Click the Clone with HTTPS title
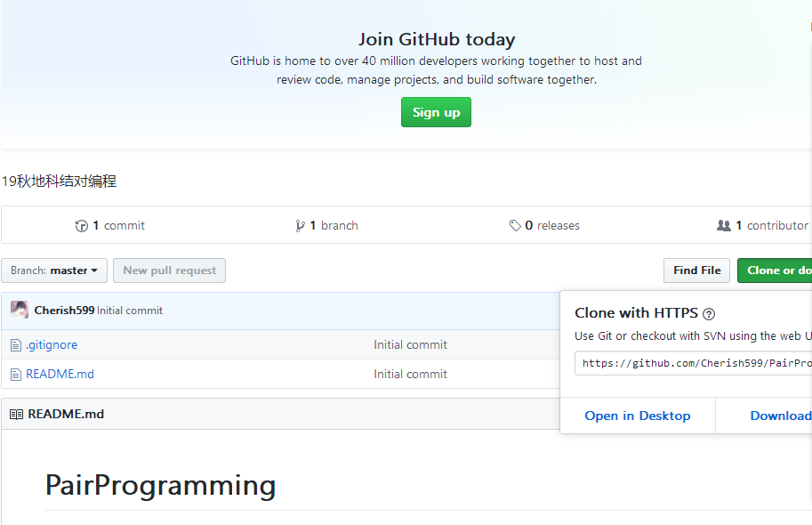This screenshot has height=525, width=812. pos(637,313)
